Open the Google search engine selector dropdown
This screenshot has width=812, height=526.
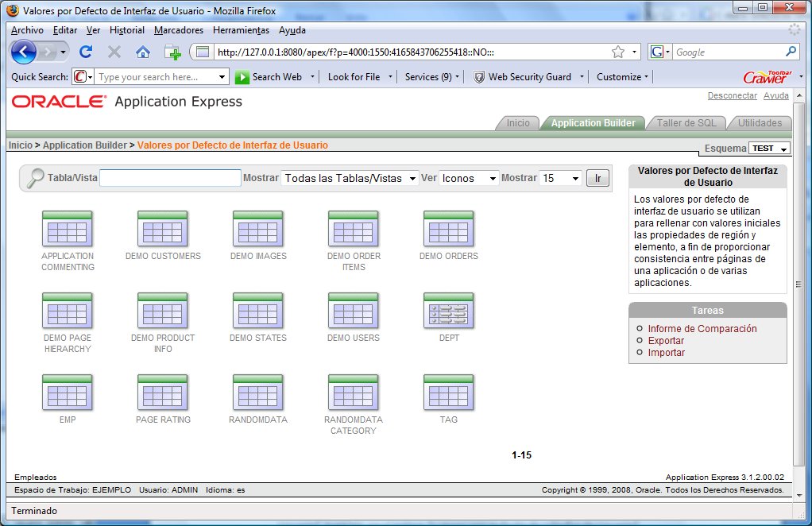pyautogui.click(x=660, y=52)
